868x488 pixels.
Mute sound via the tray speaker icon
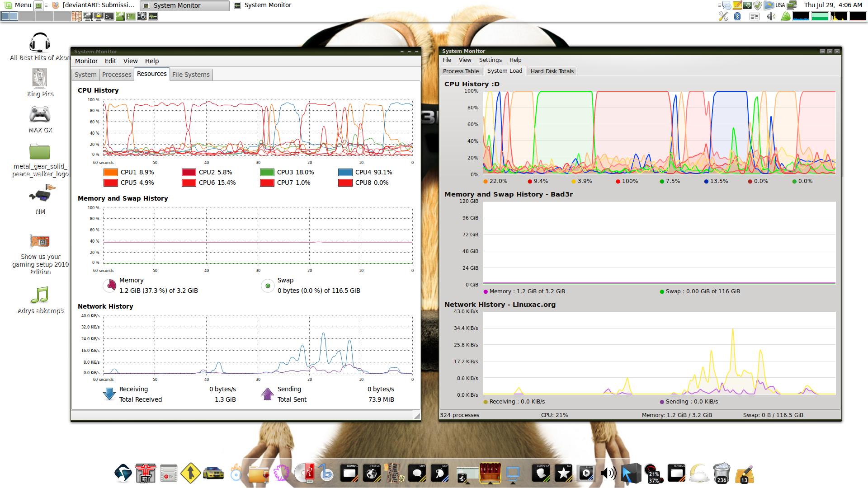(x=770, y=16)
